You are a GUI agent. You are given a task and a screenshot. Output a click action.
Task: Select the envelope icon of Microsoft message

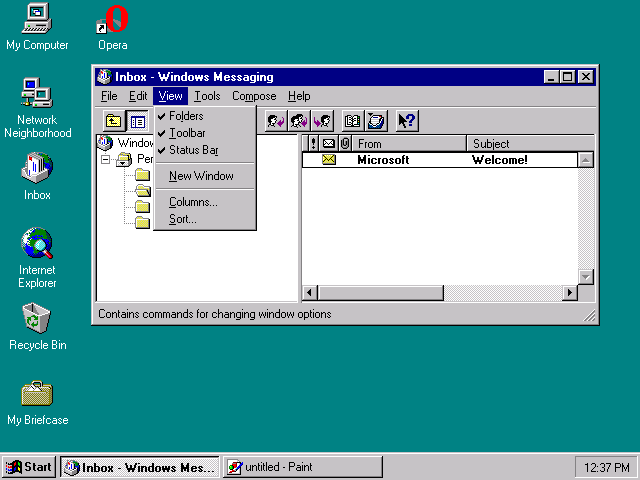click(329, 160)
